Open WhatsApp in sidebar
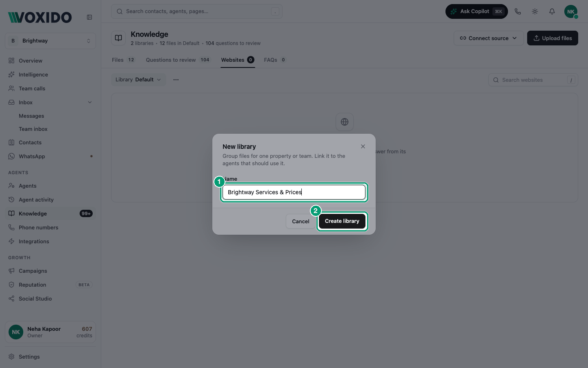 tap(50, 156)
